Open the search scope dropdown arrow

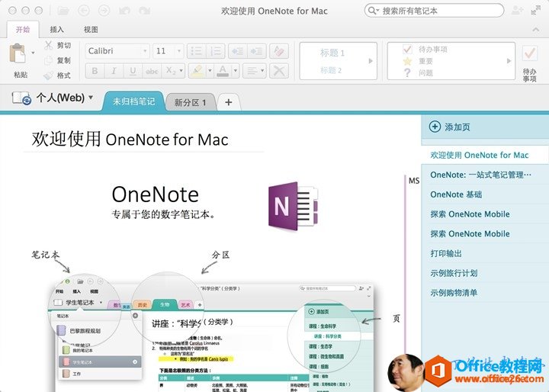point(377,11)
